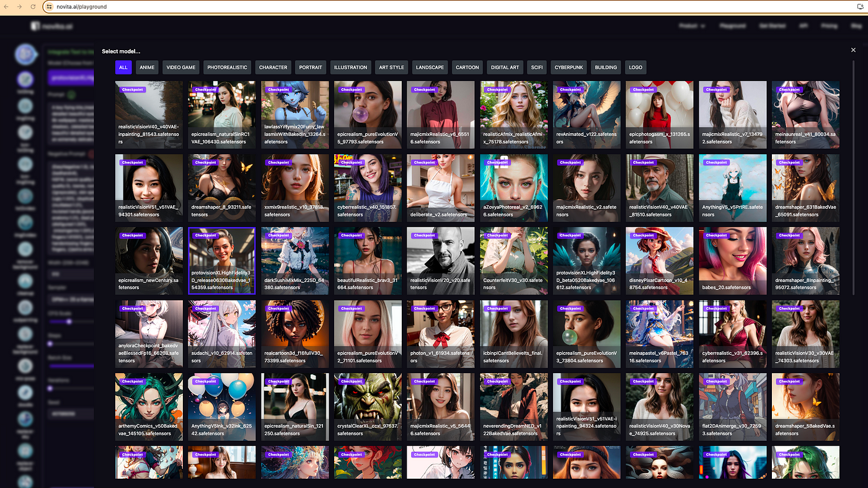
Task: Choose epicrealism_newCentury model thumbnail
Action: click(x=149, y=260)
